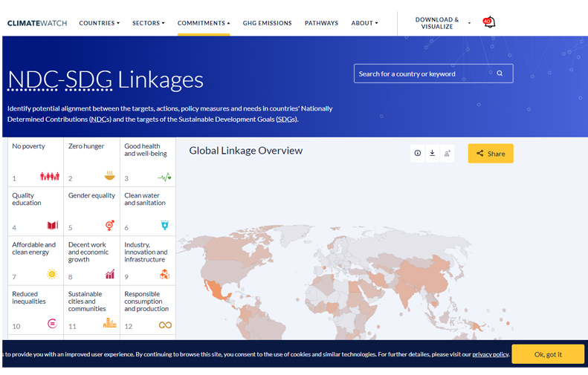Click the search magnifier icon
The height and width of the screenshot is (375, 588).
[500, 74]
